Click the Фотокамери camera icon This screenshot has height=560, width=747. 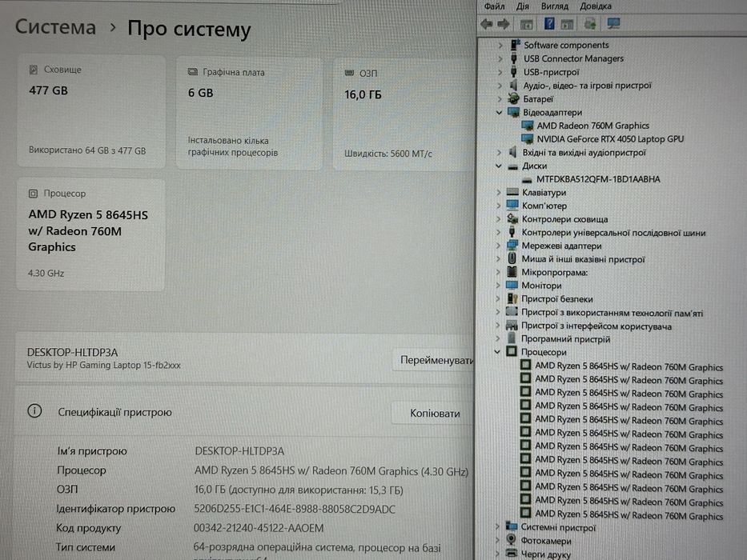pyautogui.click(x=511, y=539)
